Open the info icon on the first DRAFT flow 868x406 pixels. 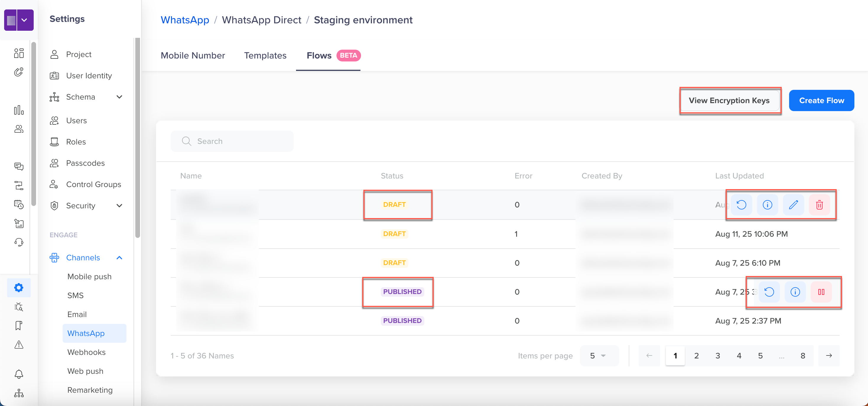[x=767, y=205]
